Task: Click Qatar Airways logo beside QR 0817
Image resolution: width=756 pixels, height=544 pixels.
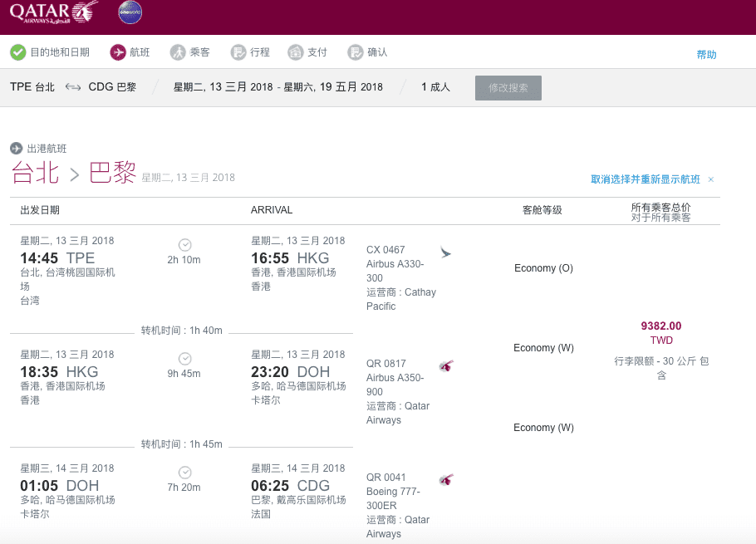Action: (x=446, y=365)
